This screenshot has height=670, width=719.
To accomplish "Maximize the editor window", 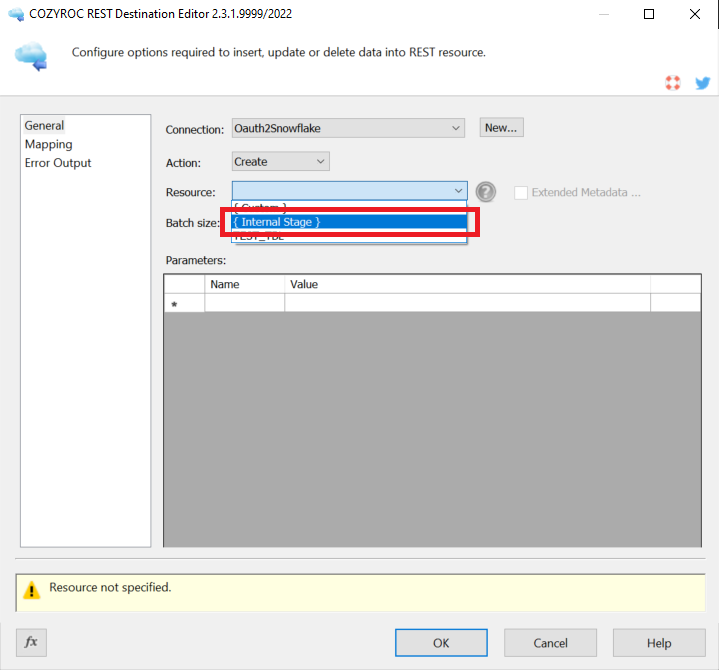I will [x=649, y=14].
